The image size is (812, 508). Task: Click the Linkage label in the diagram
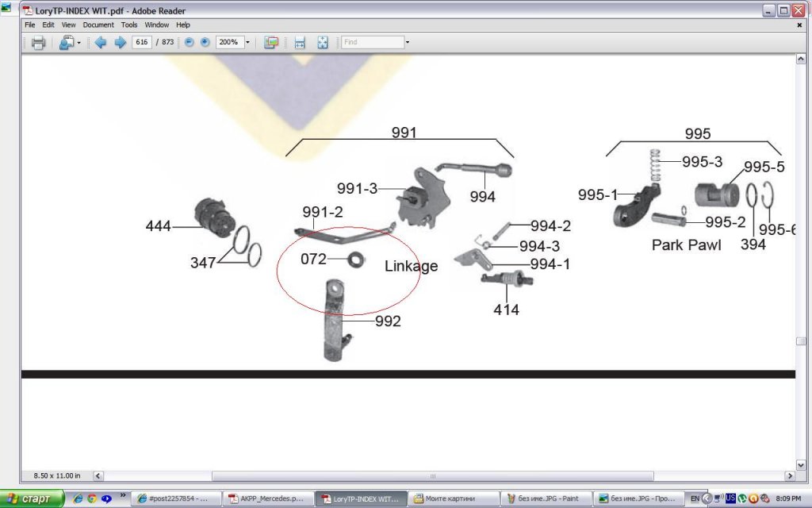point(412,266)
